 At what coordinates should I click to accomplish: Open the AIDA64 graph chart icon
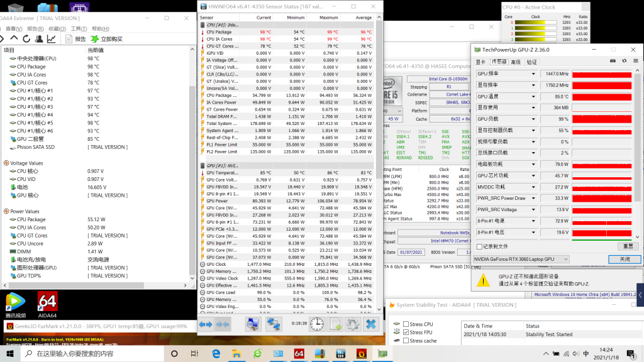point(52,38)
